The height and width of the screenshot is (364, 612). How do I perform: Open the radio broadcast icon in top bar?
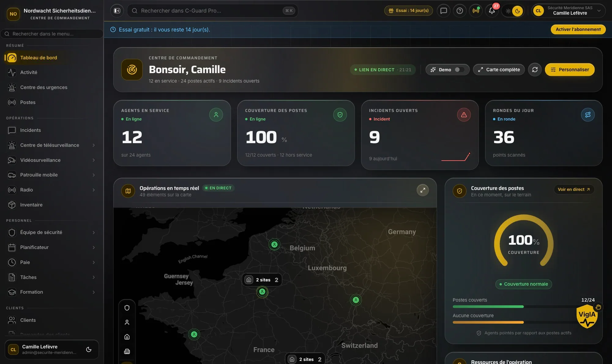pyautogui.click(x=476, y=11)
